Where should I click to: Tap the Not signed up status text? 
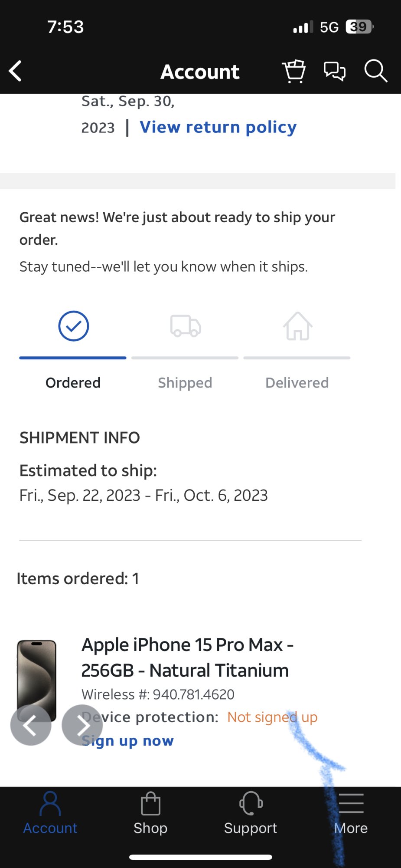(x=272, y=717)
